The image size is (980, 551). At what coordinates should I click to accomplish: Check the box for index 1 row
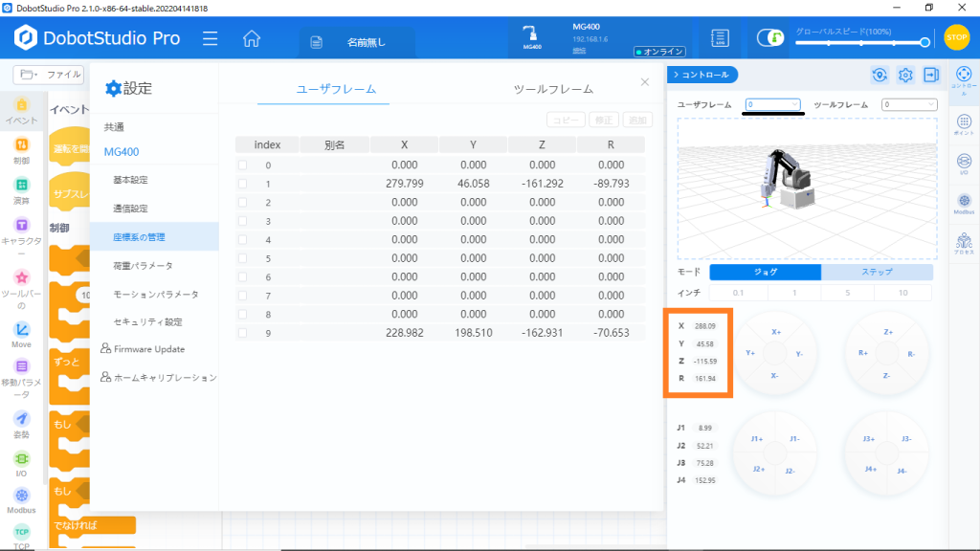[242, 184]
